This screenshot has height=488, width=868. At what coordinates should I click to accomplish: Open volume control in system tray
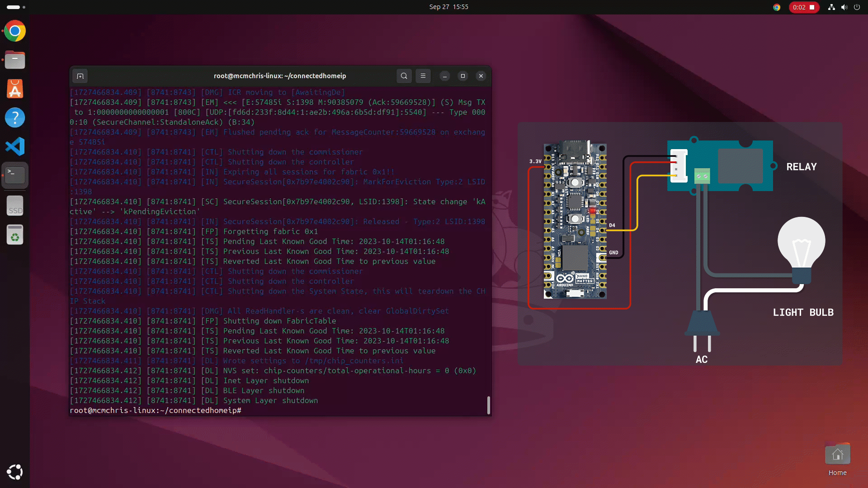click(844, 7)
